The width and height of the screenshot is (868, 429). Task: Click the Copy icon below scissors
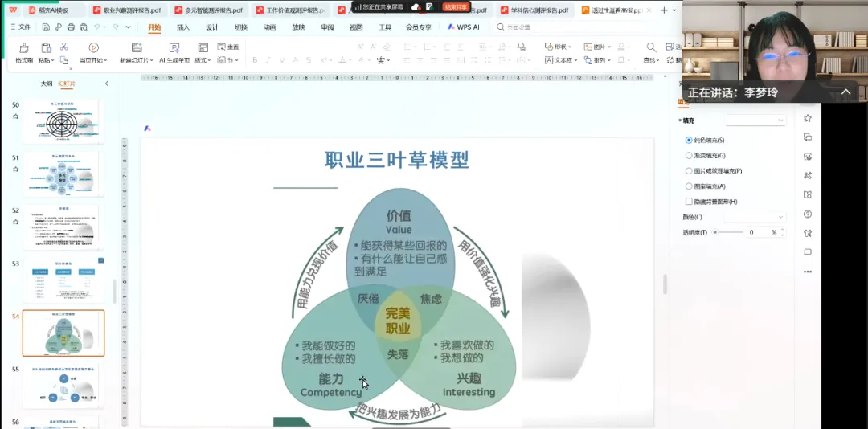[x=64, y=60]
